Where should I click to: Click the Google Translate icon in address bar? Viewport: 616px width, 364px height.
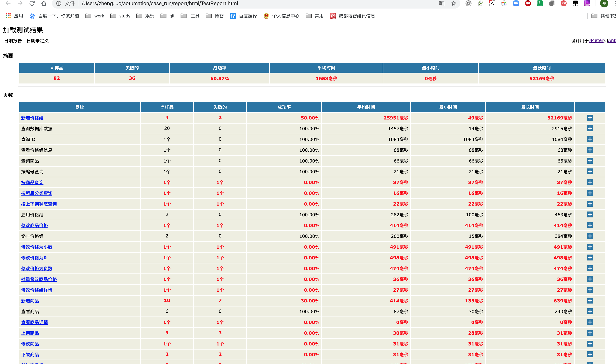pyautogui.click(x=441, y=4)
